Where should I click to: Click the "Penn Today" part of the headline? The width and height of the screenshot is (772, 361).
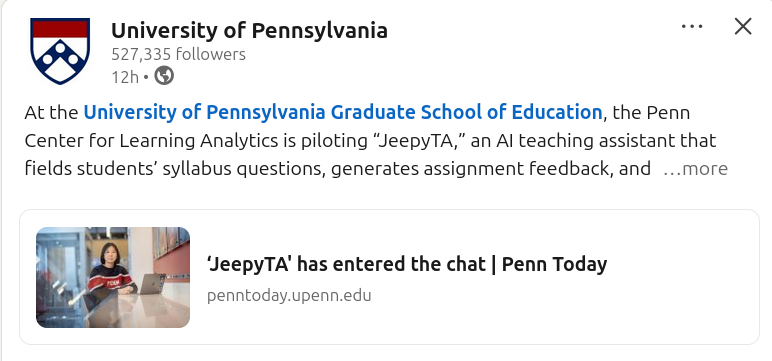(554, 264)
